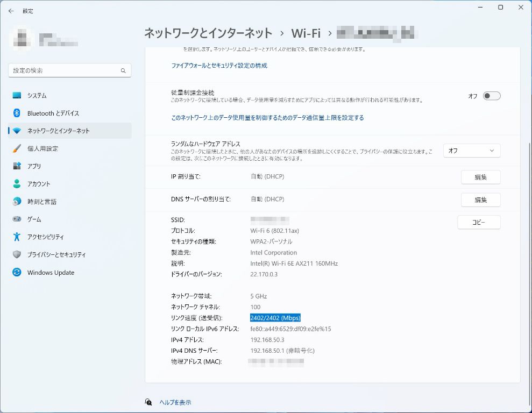Viewport: 532px width, 413px height.
Task: Click the back arrow in title bar
Action: point(11,11)
